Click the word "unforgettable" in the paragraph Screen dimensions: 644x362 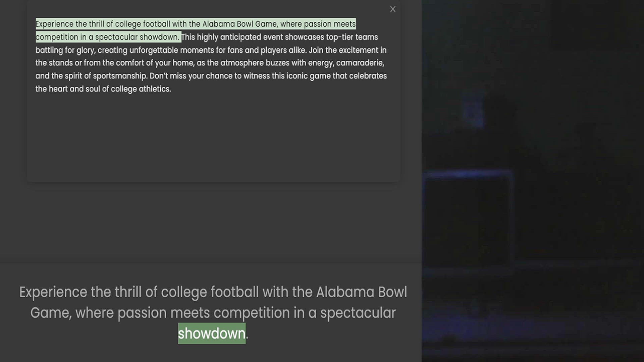pos(154,50)
